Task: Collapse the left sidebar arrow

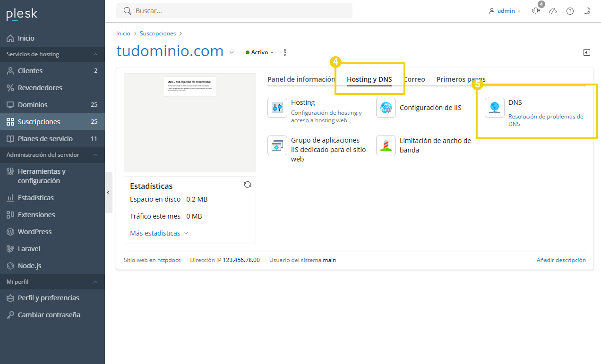Action: coord(108,193)
